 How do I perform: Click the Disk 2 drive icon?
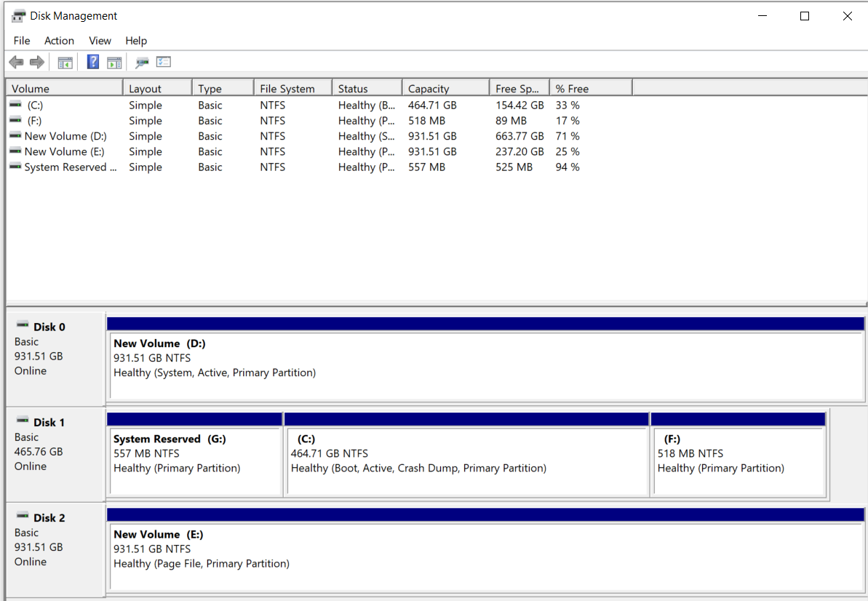pos(22,516)
